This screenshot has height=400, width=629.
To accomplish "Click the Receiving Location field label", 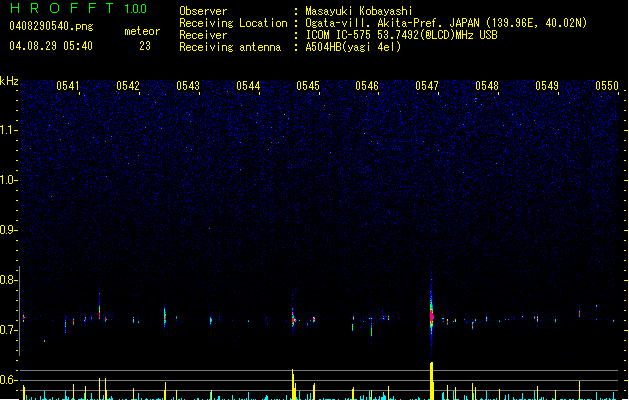I will coord(233,23).
